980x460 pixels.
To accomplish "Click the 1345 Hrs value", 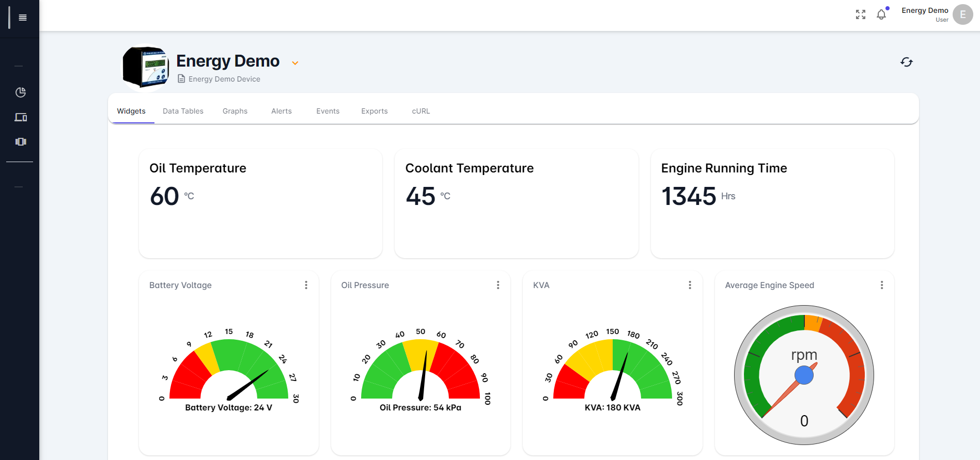I will pyautogui.click(x=698, y=196).
